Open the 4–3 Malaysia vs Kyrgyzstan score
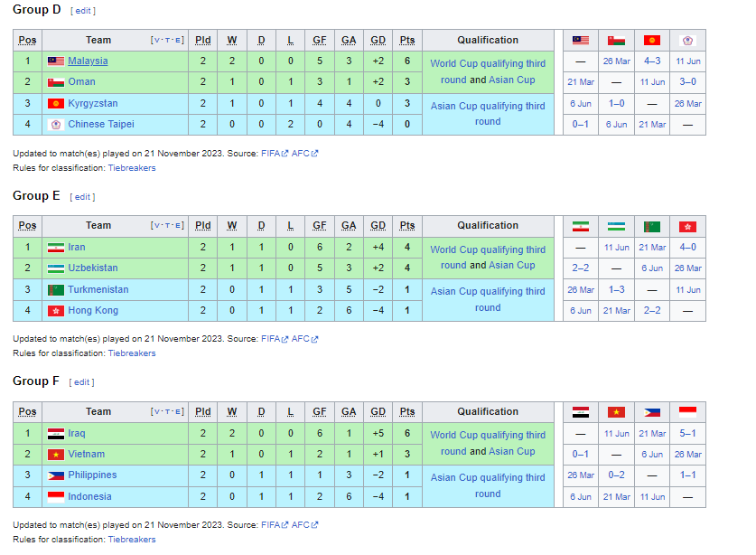756x555 pixels. (652, 61)
